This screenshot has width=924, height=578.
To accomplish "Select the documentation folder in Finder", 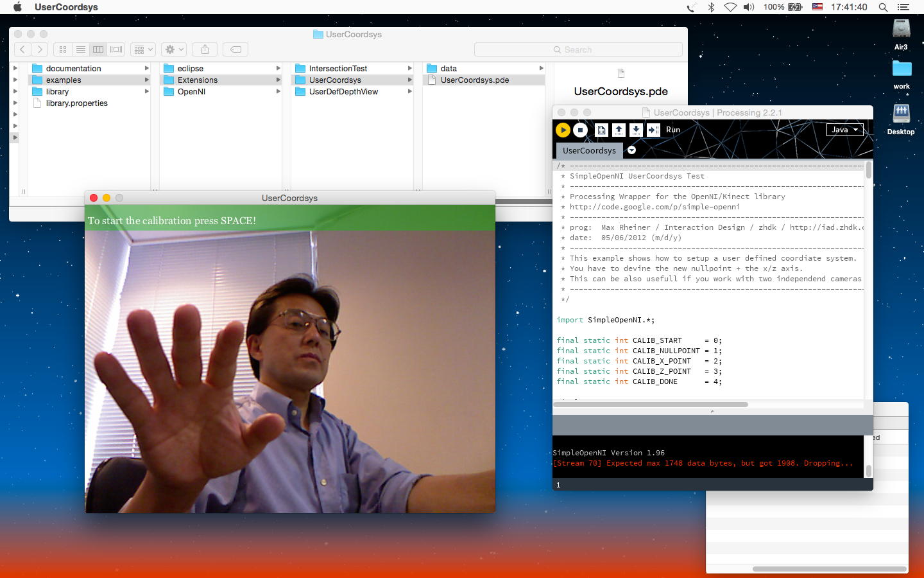I will point(89,69).
